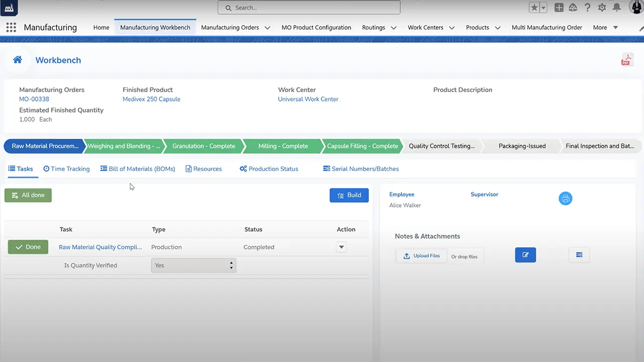This screenshot has width=644, height=362.
Task: Open the Notifications bell
Action: click(x=616, y=8)
